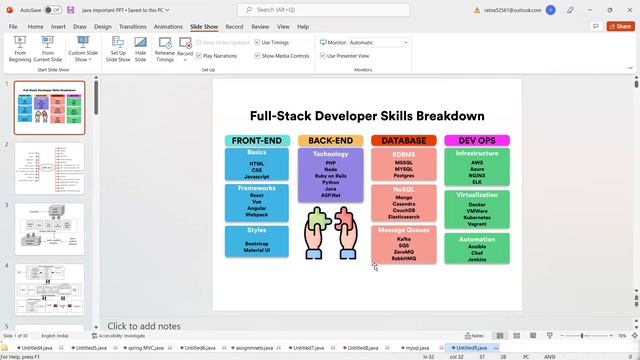This screenshot has height=360, width=640.
Task: Select the slide title 'Full-Stack Developer Skills Breakdown'
Action: [367, 116]
